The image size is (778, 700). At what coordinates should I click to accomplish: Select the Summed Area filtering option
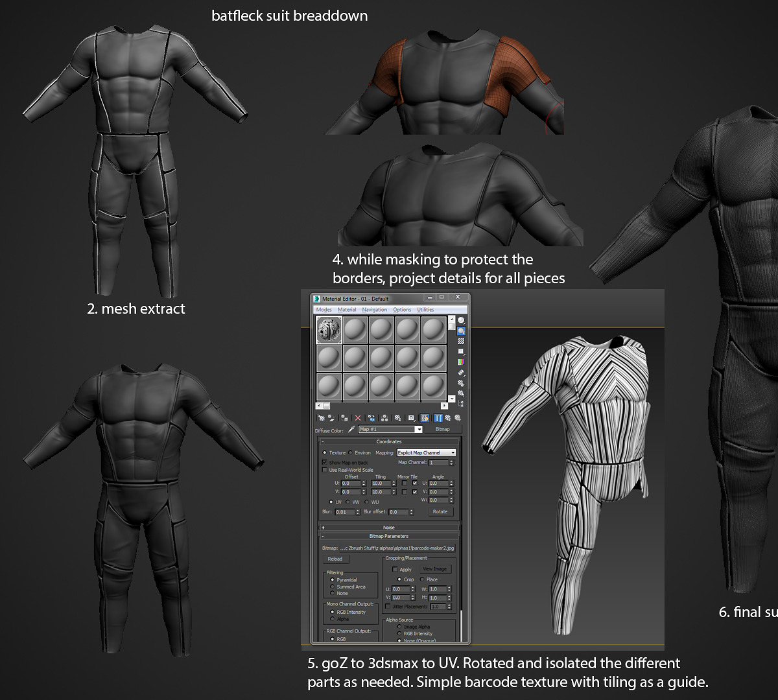pos(333,587)
